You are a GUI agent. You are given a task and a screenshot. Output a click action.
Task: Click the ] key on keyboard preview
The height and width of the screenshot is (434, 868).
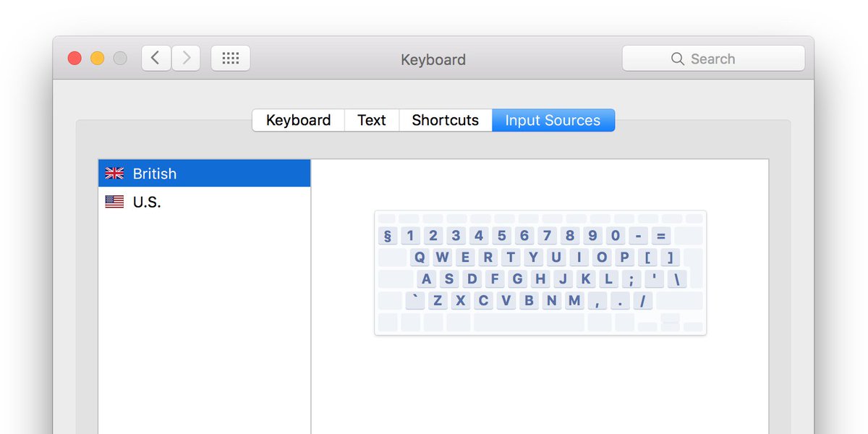(671, 258)
